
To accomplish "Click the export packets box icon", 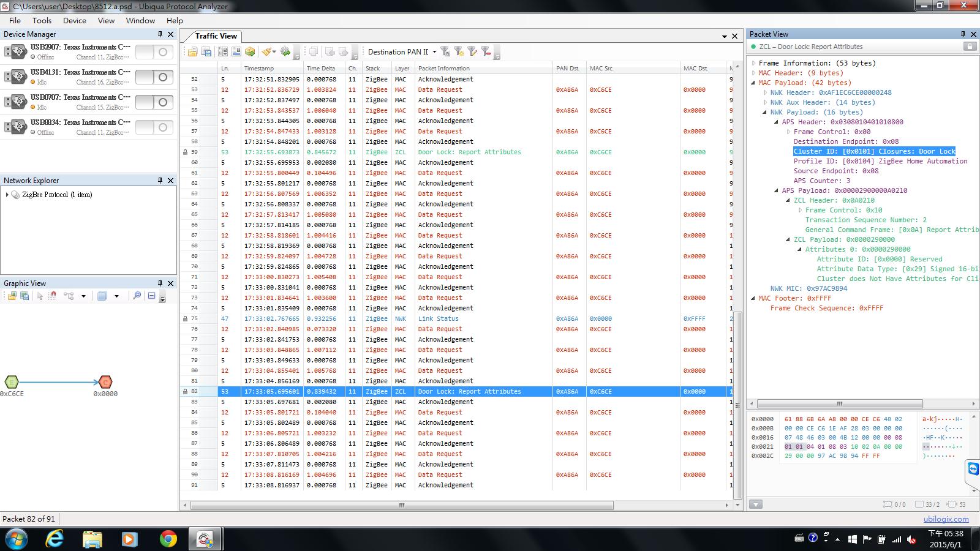I will tap(250, 52).
